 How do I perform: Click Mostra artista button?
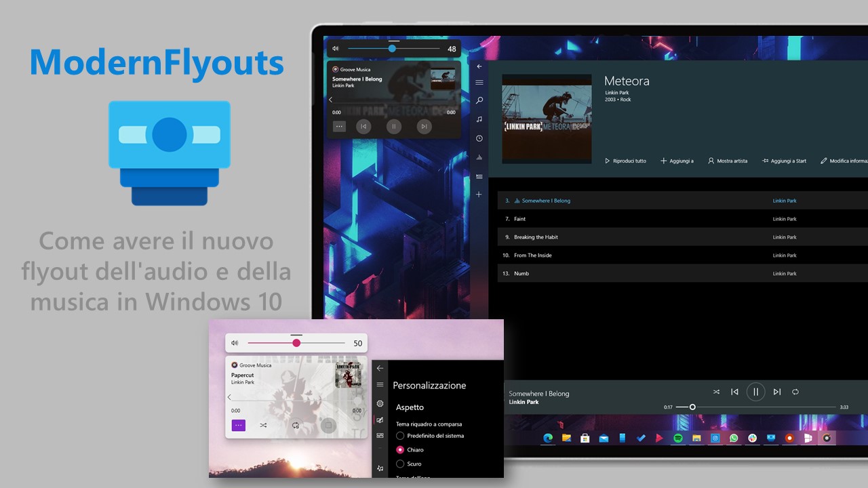click(728, 161)
